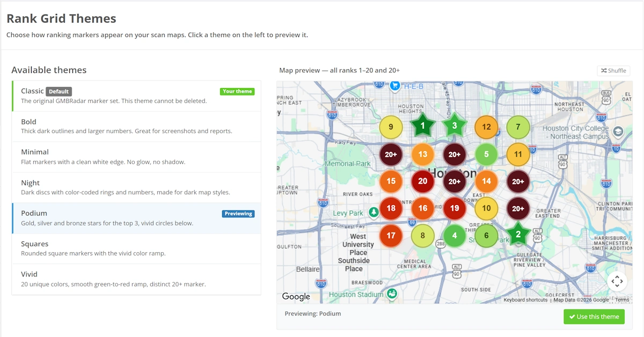The width and height of the screenshot is (644, 337).
Task: Click the H-E-B shopping cart map pin
Action: [x=396, y=85]
